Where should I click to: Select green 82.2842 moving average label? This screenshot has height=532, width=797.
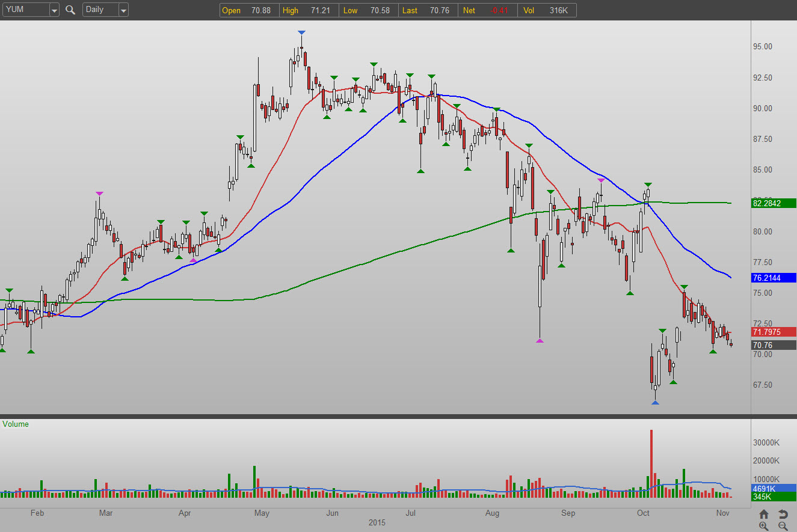(x=774, y=203)
